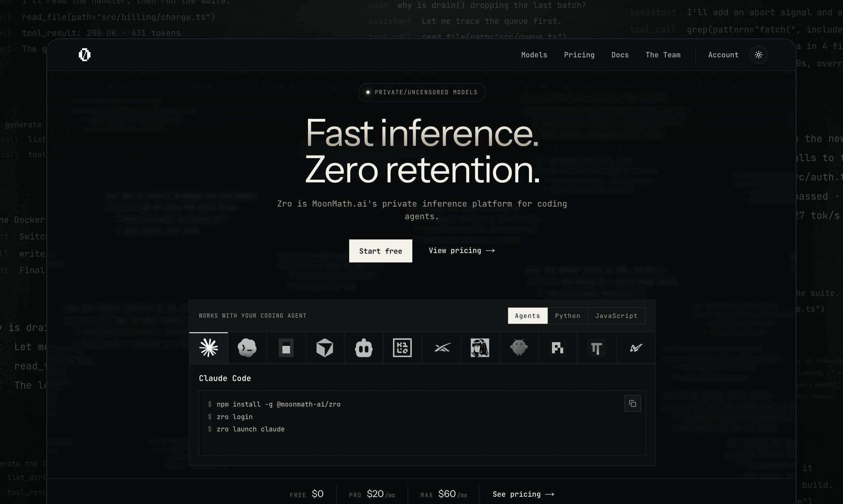Viewport: 843px width, 504px height.
Task: Open the Models nav link
Action: click(x=534, y=55)
